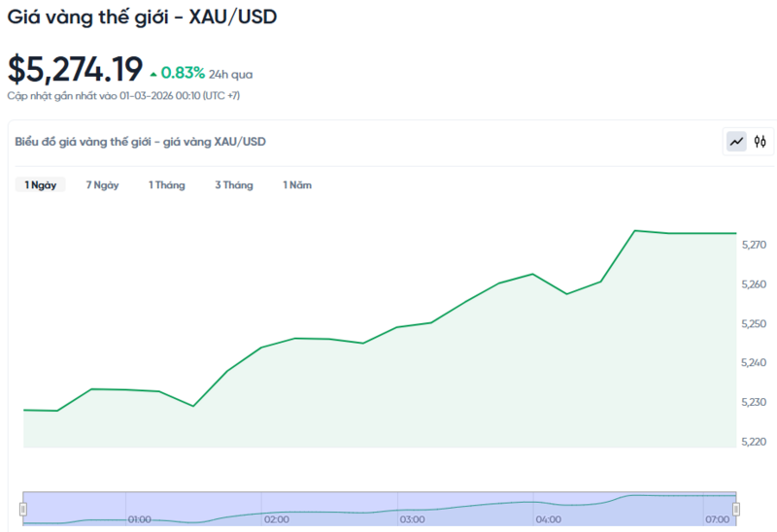Switch to the line chart view
Viewport: 777px width, 532px height.
(x=736, y=142)
